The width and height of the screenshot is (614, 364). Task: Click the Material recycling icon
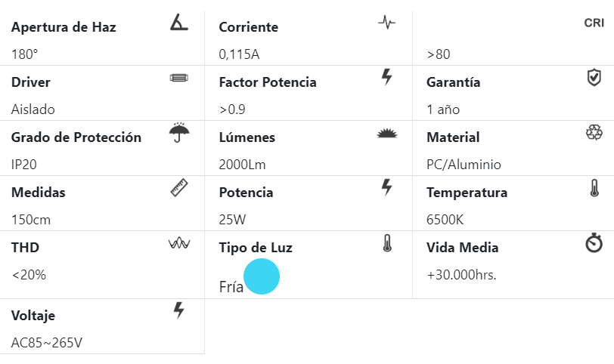[x=594, y=132]
